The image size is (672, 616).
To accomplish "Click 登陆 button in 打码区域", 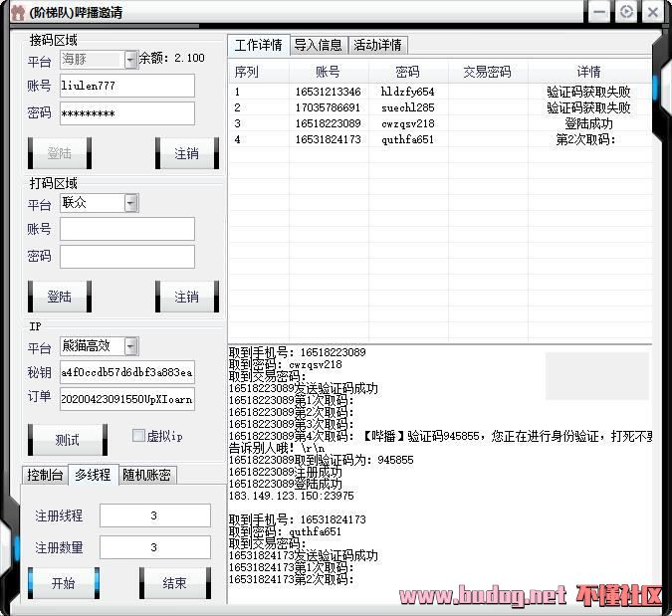I will [60, 297].
